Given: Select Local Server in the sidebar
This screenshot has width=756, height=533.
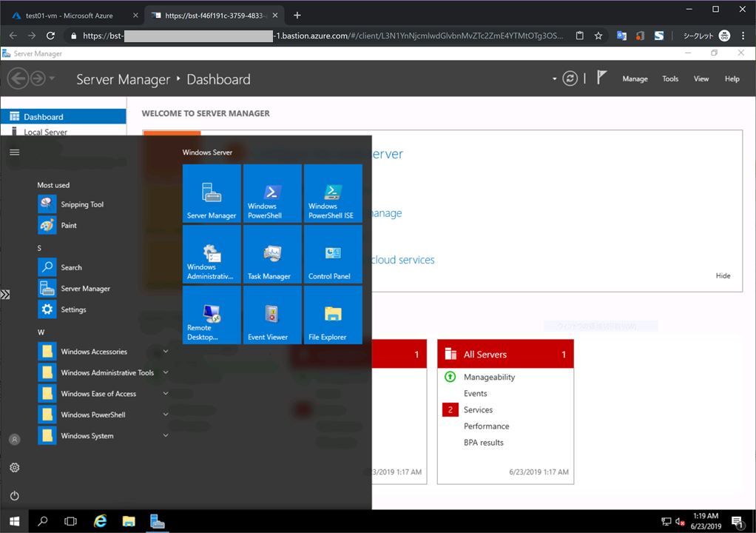Looking at the screenshot, I should (63, 132).
